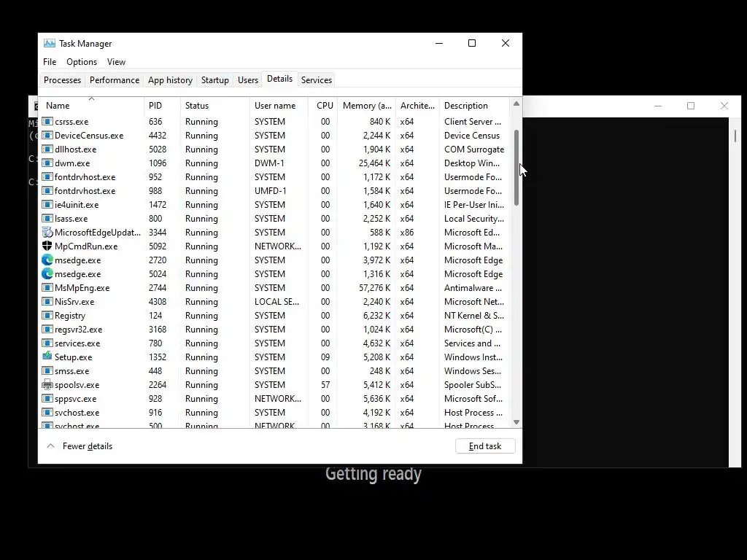Click the Edge icon for PID 2720
This screenshot has width=747, height=560.
(x=47, y=260)
